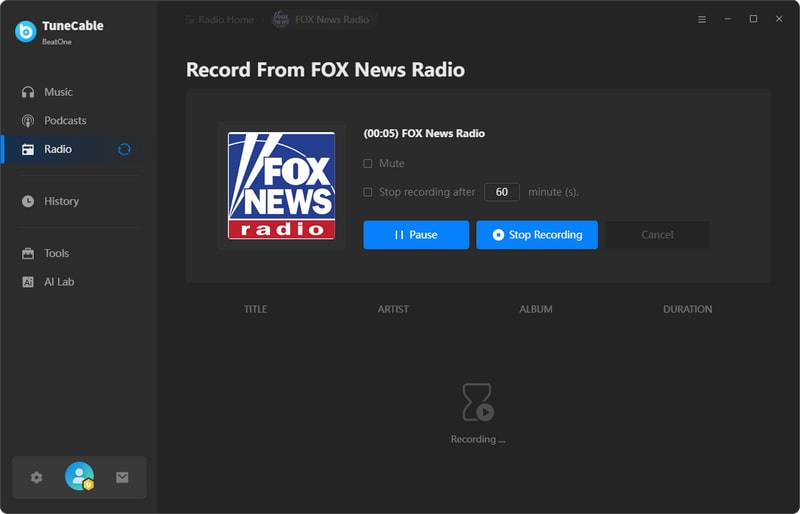Open the hamburger menu in title bar
800x514 pixels.
click(702, 19)
